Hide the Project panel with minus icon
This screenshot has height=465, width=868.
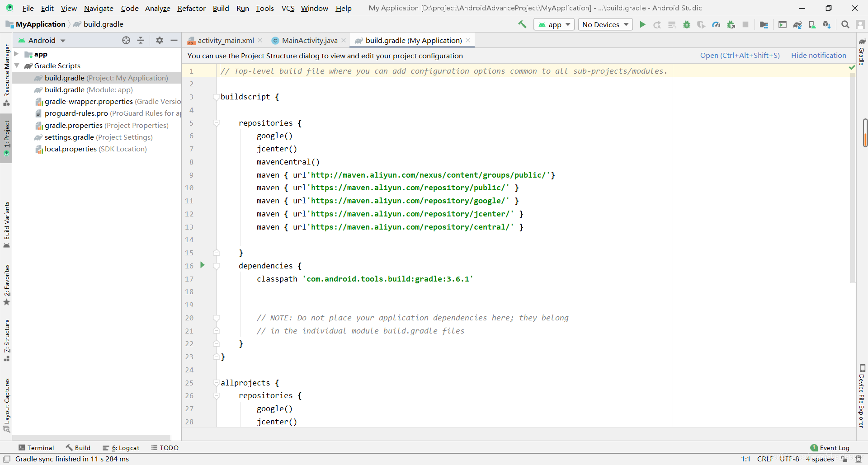[174, 40]
